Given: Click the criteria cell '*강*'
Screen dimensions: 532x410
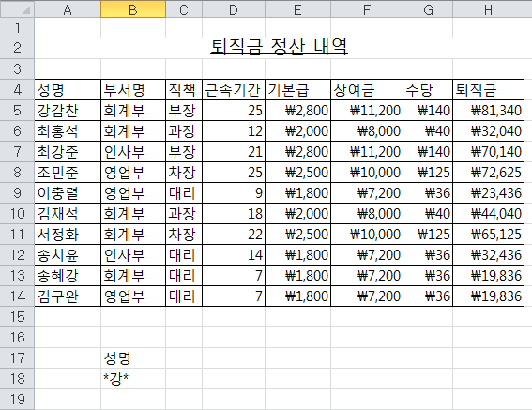Looking at the screenshot, I should (133, 378).
